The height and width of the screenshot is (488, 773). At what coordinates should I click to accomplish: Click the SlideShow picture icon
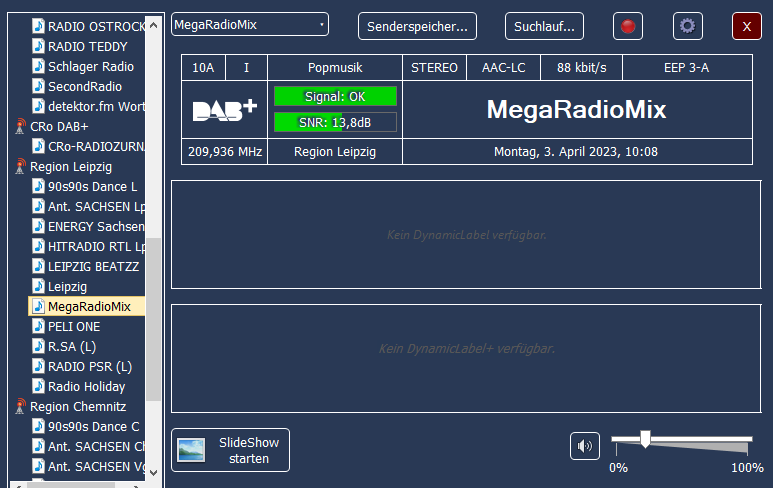191,451
